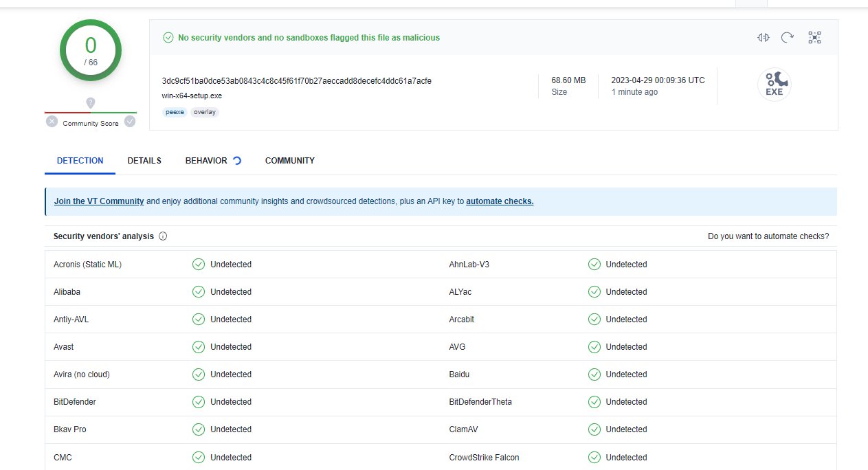
Task: Switch to the DETAILS tab
Action: (x=144, y=160)
